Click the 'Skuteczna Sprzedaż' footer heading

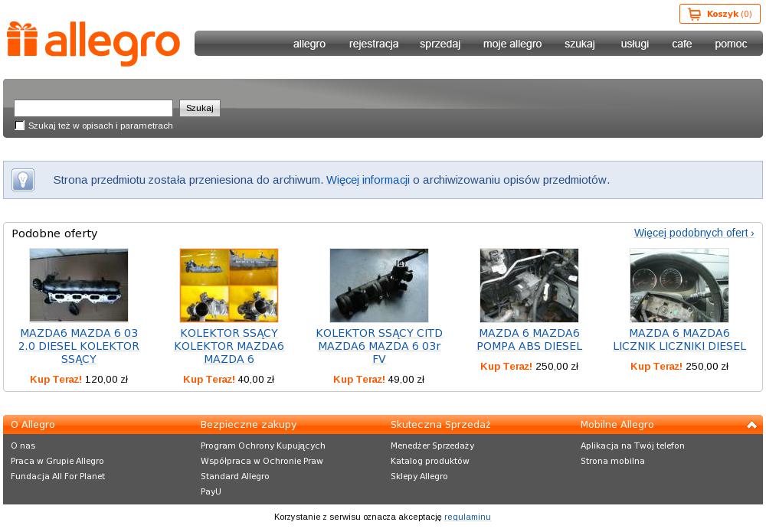click(440, 425)
